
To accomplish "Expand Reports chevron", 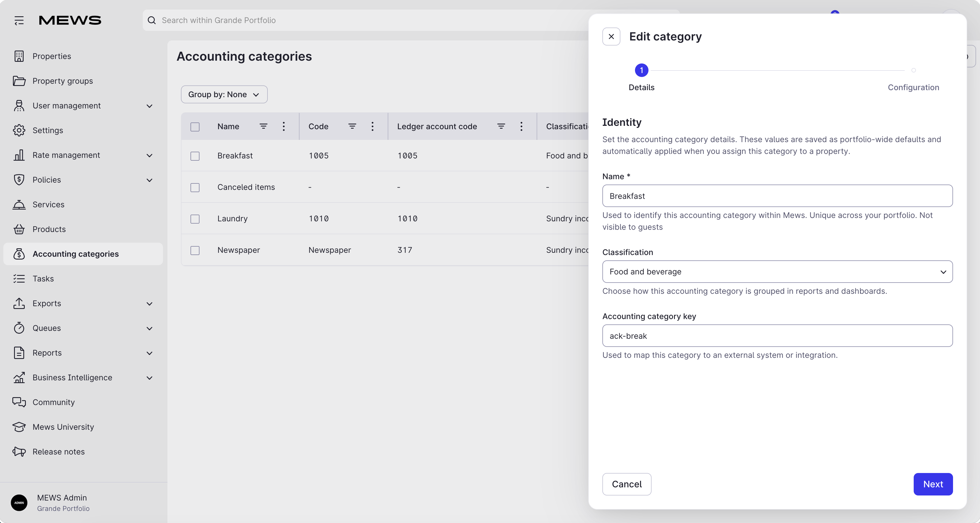I will point(149,353).
